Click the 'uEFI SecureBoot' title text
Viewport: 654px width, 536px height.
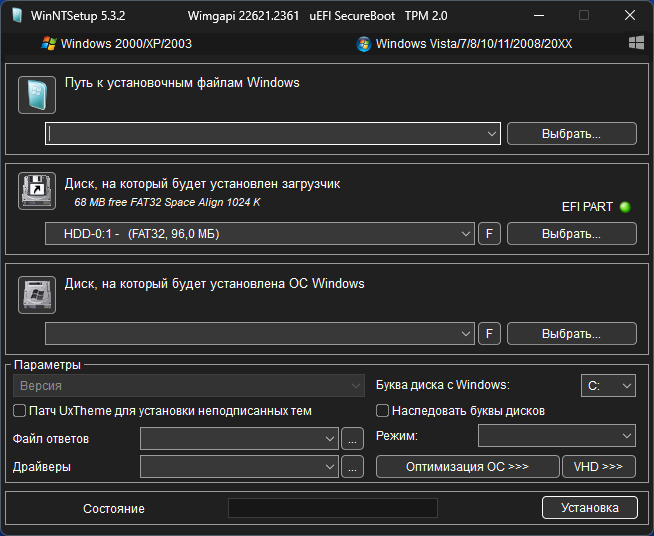coord(352,16)
